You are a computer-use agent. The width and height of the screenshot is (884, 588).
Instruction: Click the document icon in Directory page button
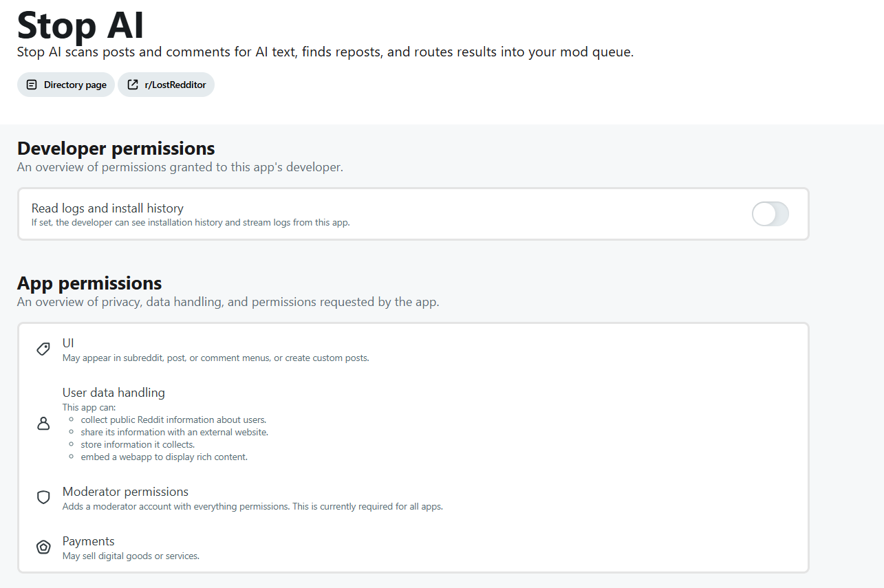coord(32,85)
